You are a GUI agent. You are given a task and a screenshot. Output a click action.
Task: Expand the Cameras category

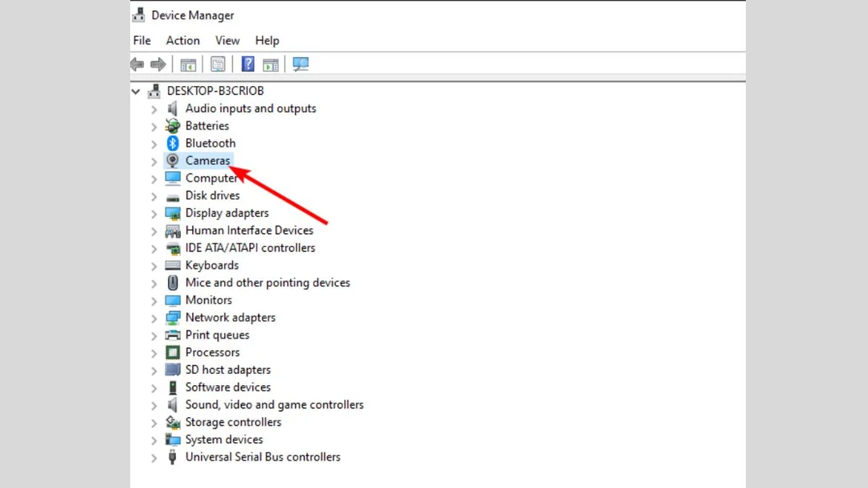(154, 161)
